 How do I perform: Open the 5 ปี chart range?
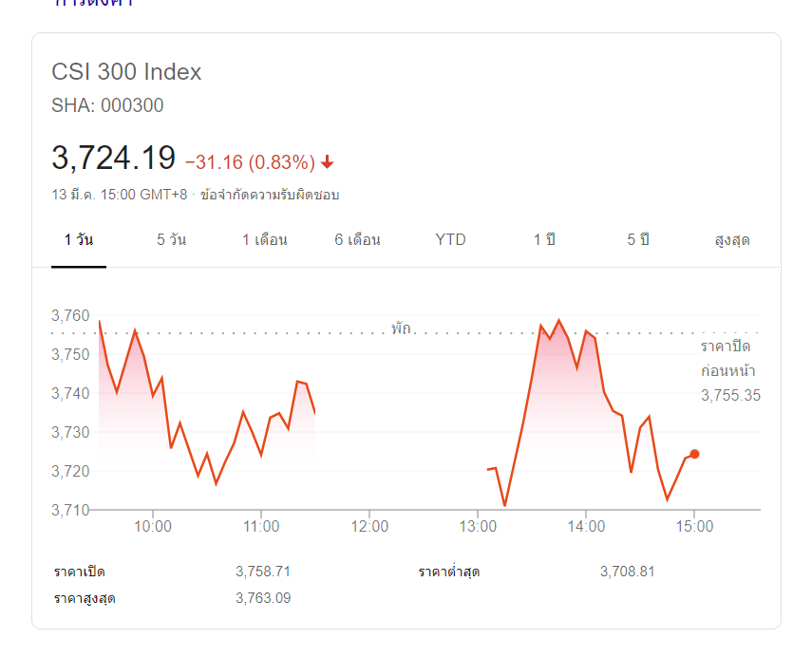click(638, 239)
